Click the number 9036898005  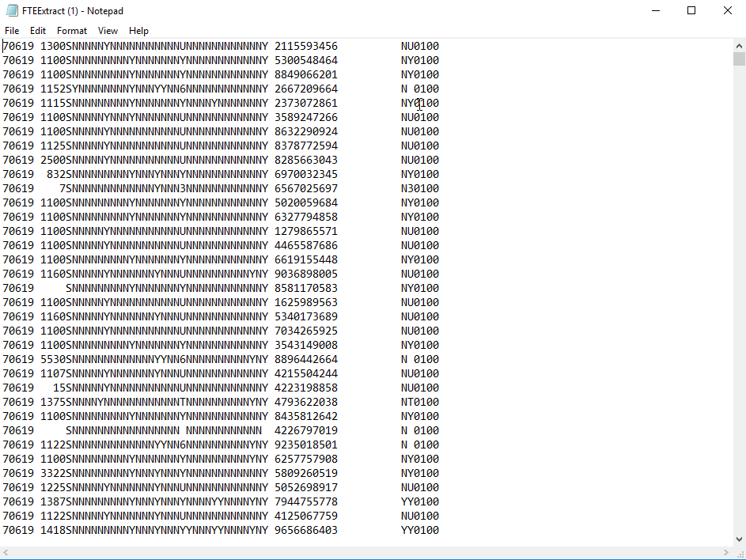tap(306, 274)
